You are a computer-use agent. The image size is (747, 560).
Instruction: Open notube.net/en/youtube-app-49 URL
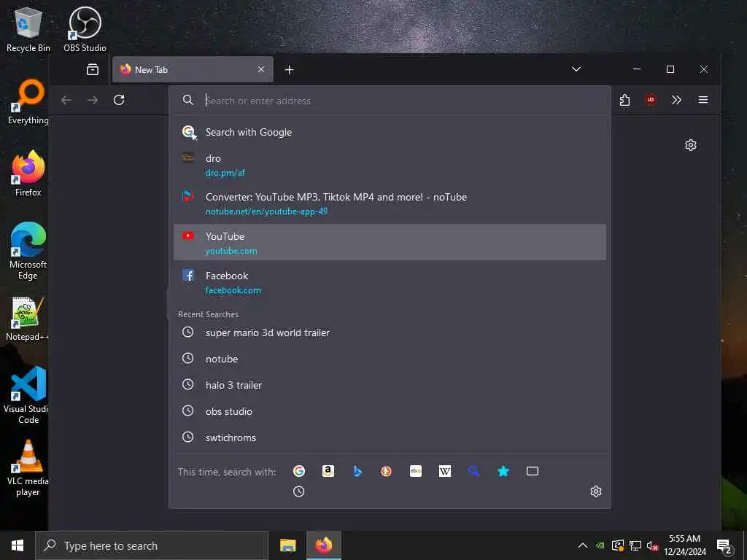(266, 211)
